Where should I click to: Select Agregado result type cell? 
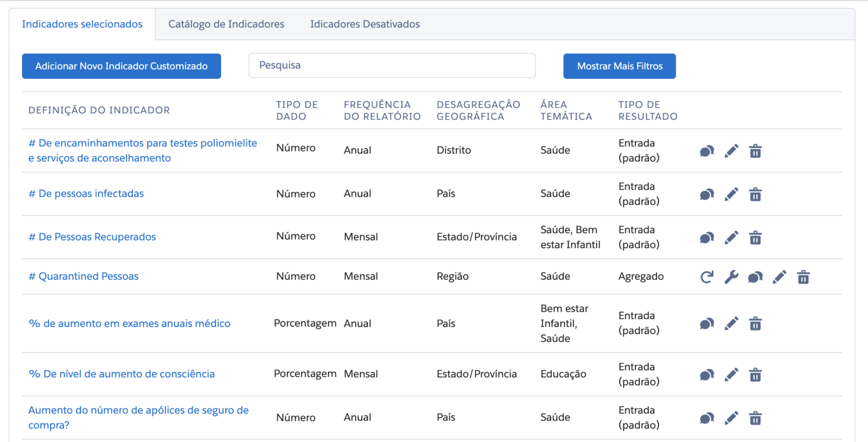[x=641, y=276]
